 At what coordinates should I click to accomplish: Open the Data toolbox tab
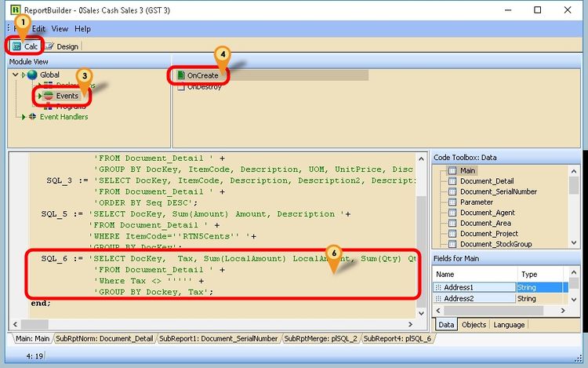[446, 325]
